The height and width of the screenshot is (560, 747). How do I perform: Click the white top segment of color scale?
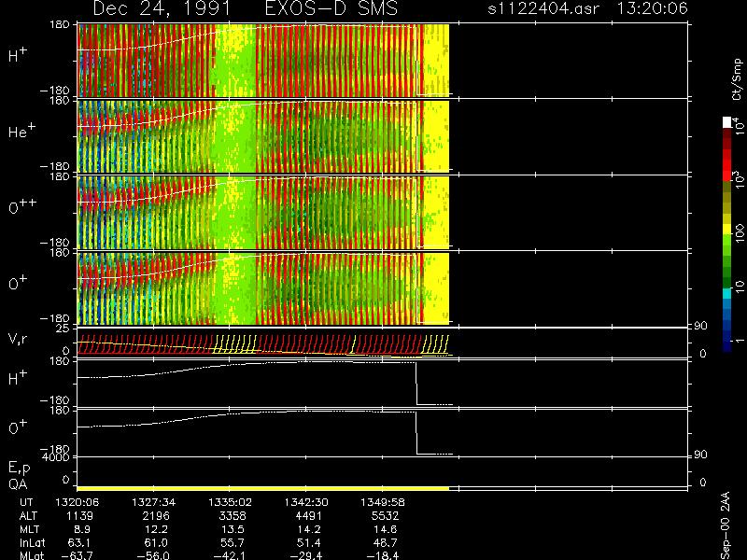(x=727, y=122)
